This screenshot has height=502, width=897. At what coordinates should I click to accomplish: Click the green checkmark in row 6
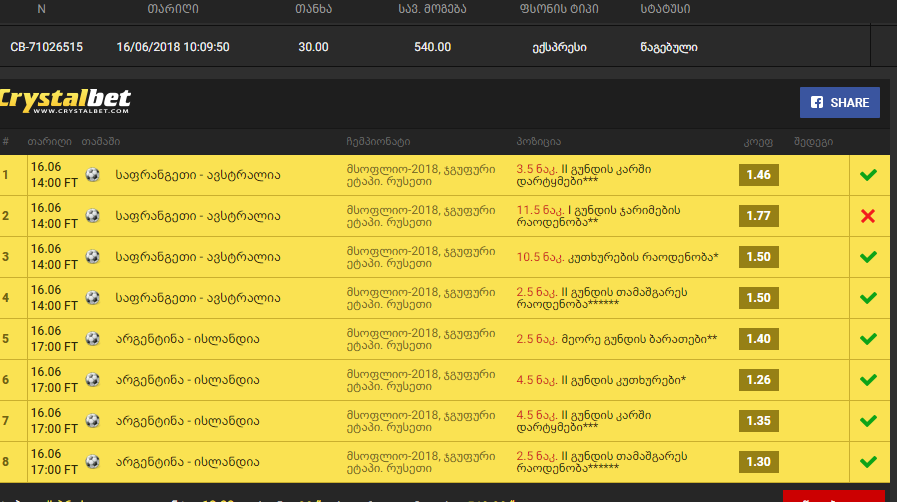[868, 380]
